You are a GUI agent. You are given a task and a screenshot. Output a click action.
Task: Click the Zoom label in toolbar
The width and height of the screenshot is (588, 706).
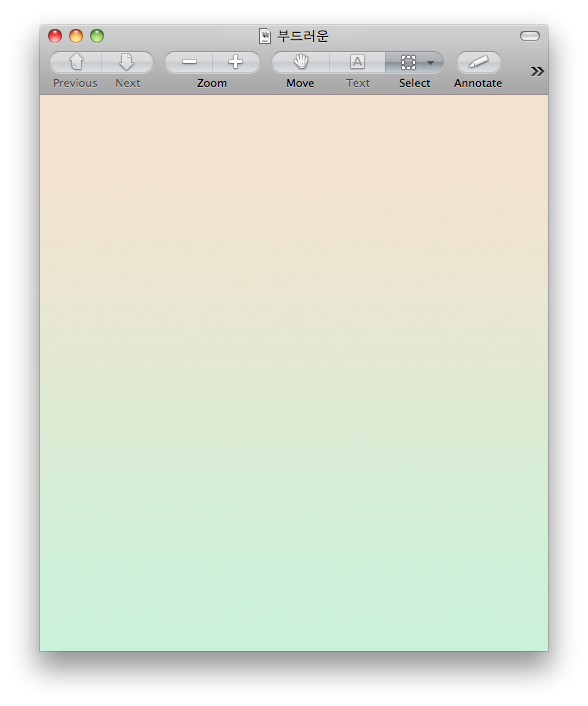212,83
